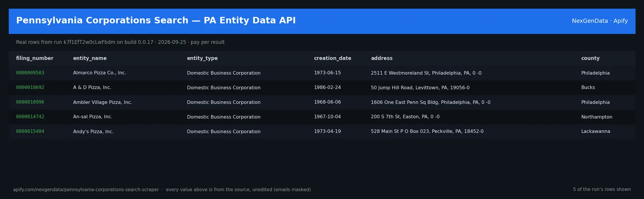
Task: Click creation date 1973-04-19
Action: 327,131
